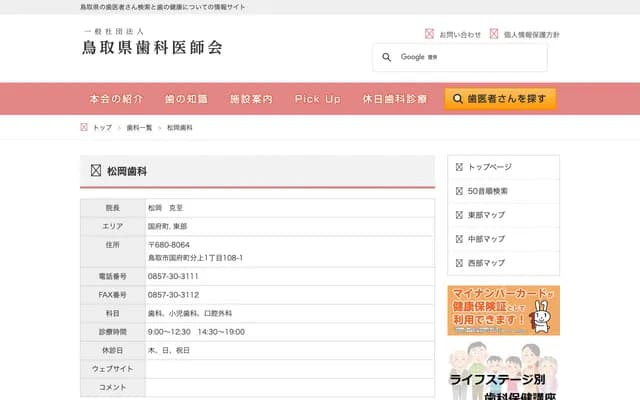Click 鳥取県歯科医師会 site logo

[x=152, y=45]
